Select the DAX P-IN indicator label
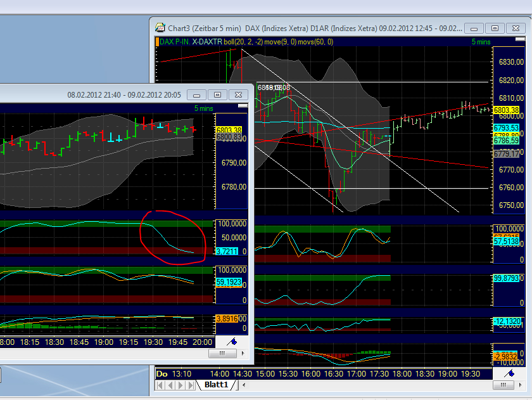This screenshot has width=532, height=400. coord(175,42)
